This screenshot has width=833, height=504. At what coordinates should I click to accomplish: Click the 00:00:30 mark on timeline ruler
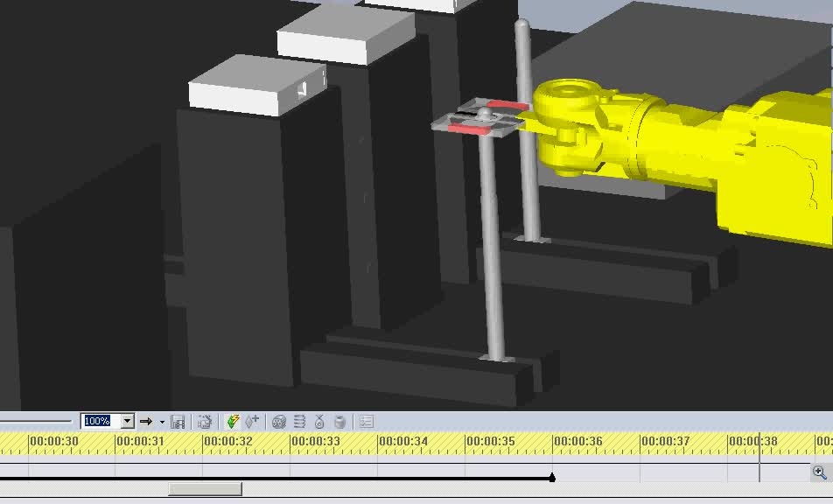(x=53, y=441)
